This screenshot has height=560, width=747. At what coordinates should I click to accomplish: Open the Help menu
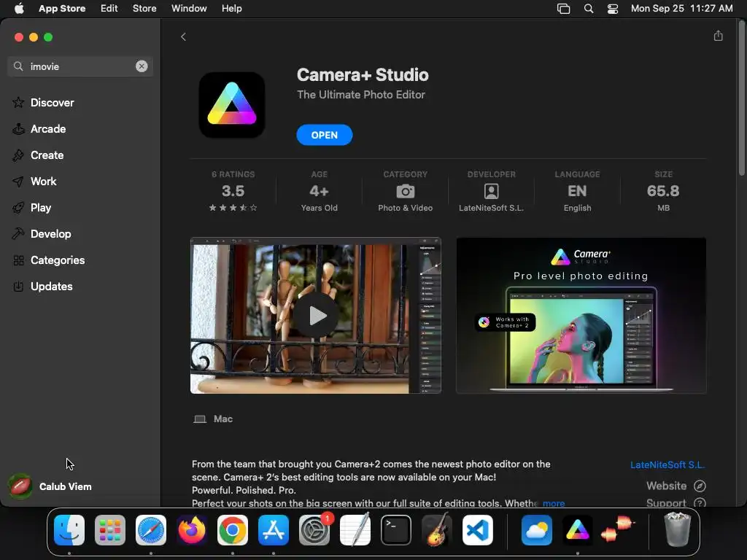[x=231, y=8]
